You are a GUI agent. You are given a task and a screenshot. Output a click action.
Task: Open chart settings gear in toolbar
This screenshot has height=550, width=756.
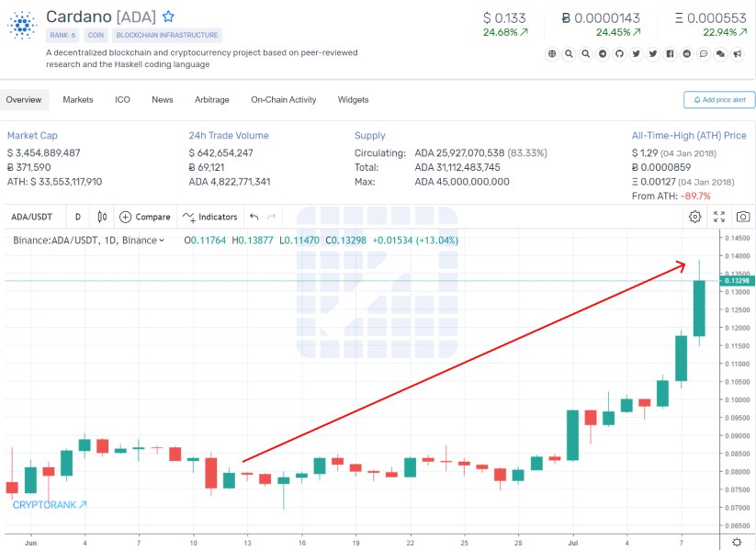pyautogui.click(x=694, y=217)
